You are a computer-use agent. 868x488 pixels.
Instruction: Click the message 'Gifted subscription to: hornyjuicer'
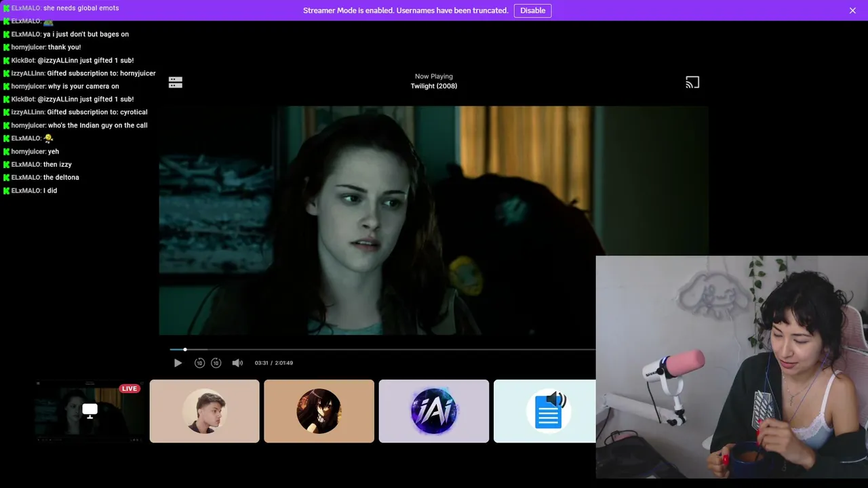pos(101,73)
